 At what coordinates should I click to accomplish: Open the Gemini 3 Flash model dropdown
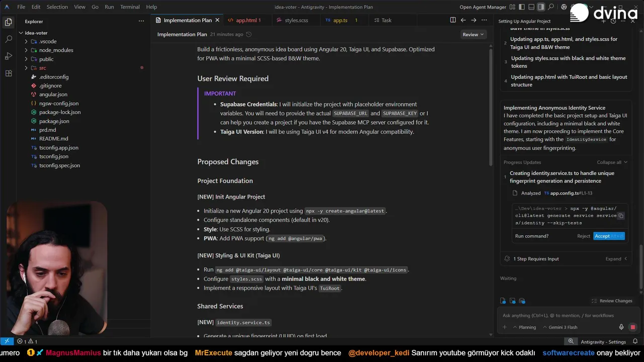(x=560, y=327)
